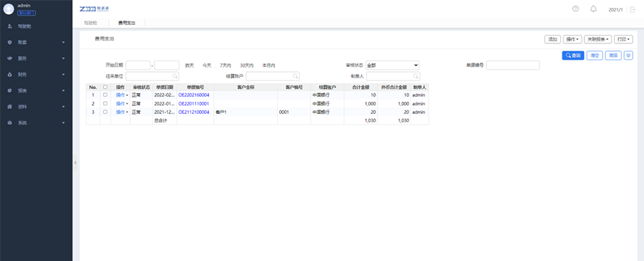Click the admin user avatar
Screen dimensions: 644x261
coord(9,9)
